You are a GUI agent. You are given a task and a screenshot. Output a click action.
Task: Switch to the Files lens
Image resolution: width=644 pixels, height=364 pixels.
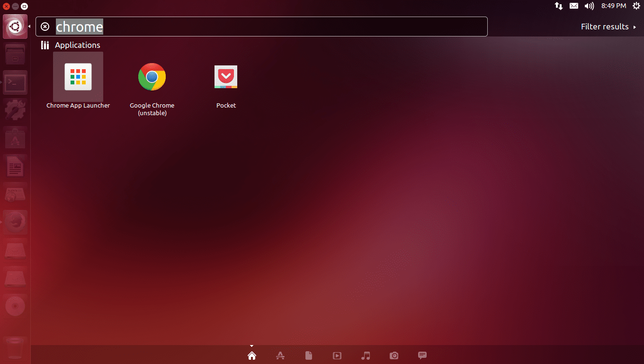click(x=309, y=355)
